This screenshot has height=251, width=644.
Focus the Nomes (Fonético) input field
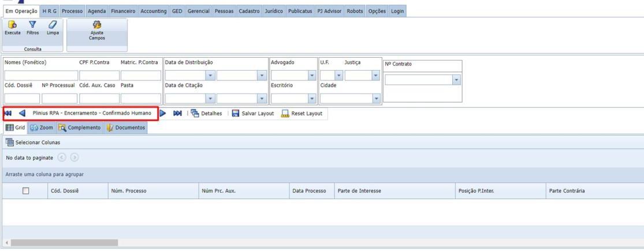pyautogui.click(x=41, y=76)
